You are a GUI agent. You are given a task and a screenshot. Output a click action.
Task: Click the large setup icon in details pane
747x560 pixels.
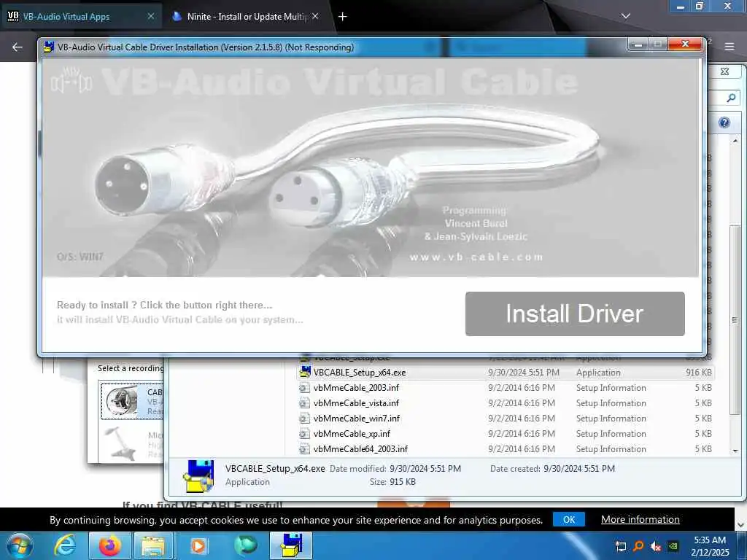pos(198,475)
